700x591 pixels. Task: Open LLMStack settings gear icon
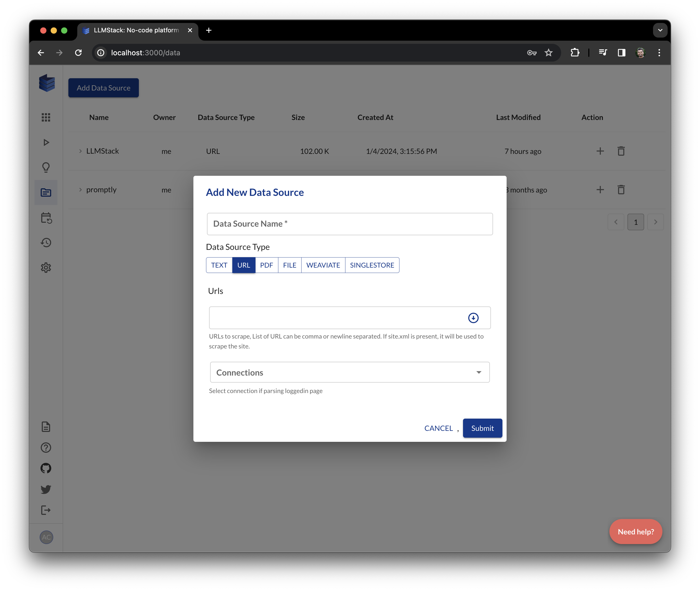(x=46, y=267)
